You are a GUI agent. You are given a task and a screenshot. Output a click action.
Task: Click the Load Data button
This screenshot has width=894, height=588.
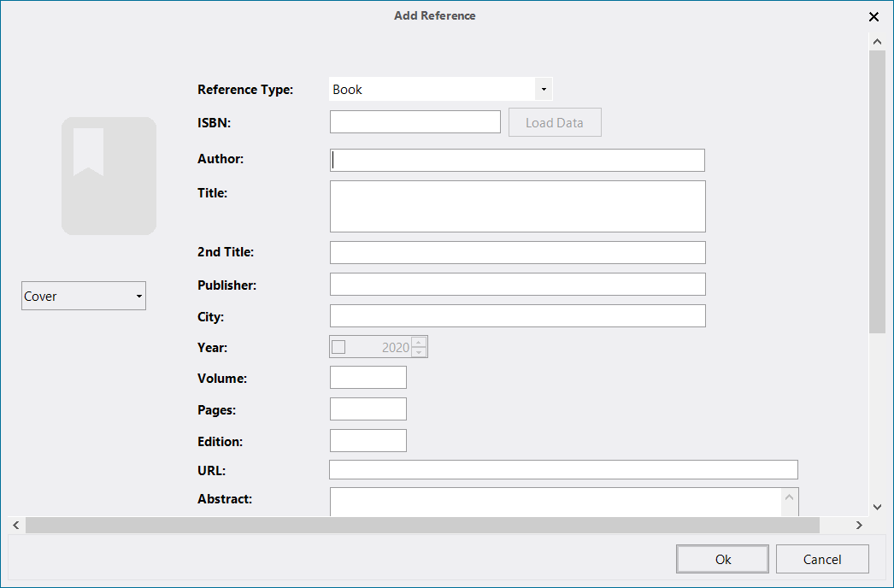pyautogui.click(x=555, y=122)
